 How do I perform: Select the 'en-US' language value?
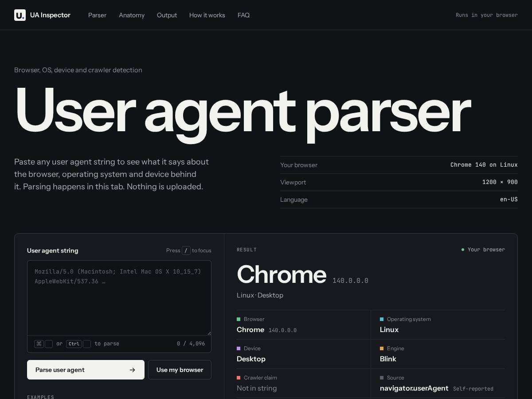(509, 199)
